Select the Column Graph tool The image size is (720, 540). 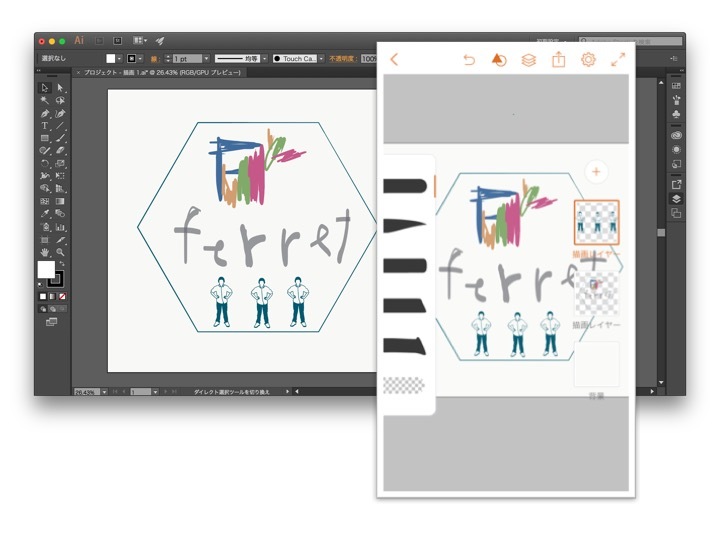click(60, 227)
